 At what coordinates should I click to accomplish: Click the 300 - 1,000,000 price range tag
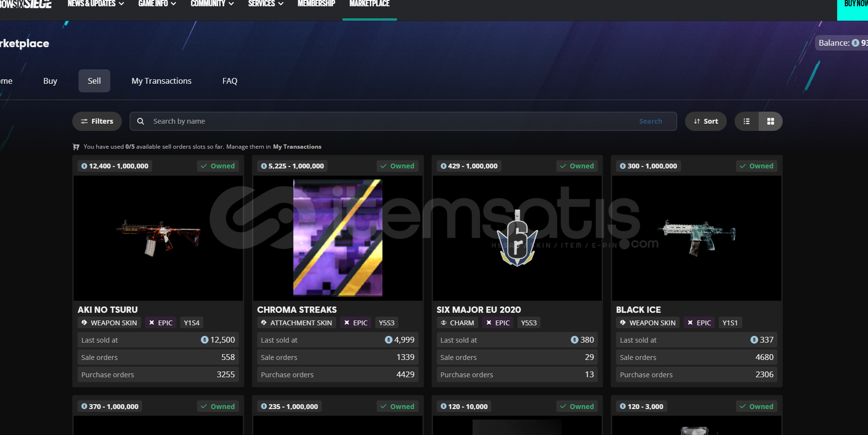point(648,166)
